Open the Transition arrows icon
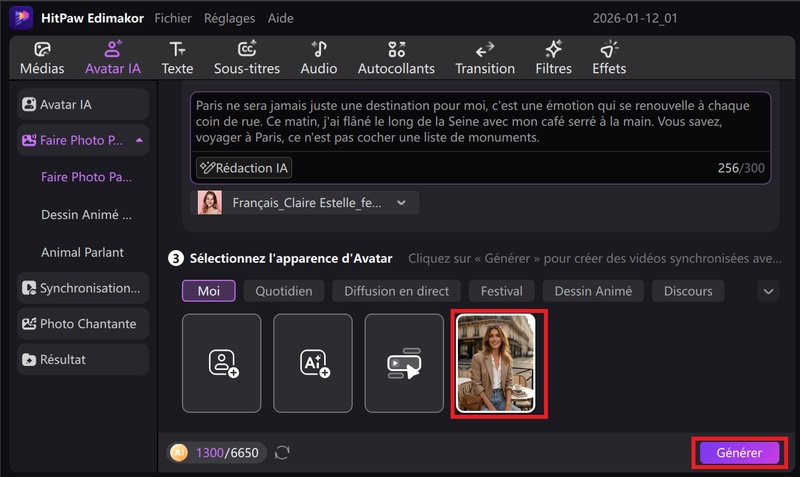The image size is (800, 477). (x=485, y=49)
